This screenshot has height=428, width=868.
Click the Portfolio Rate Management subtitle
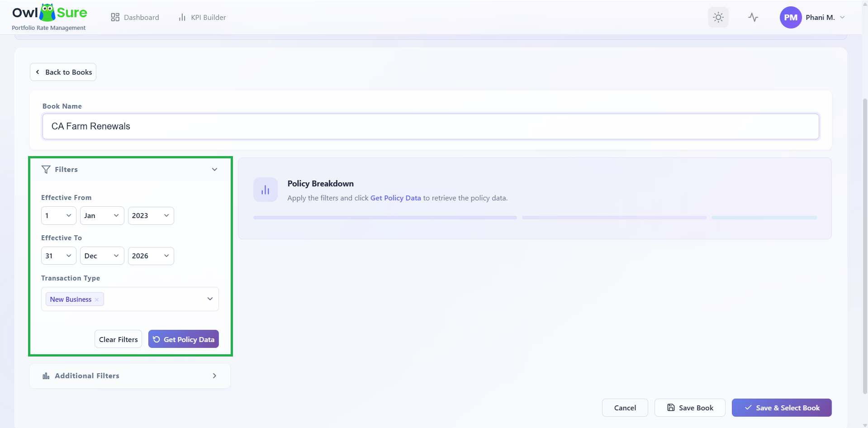pos(49,28)
